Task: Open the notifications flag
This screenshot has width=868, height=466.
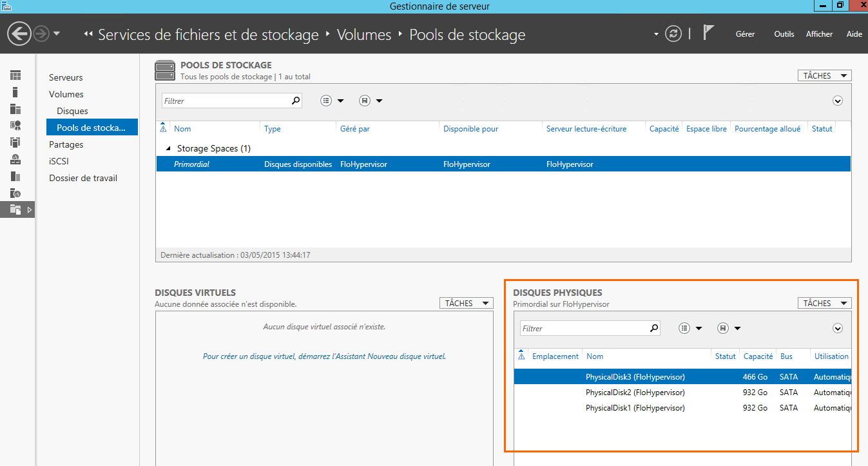Action: point(708,33)
